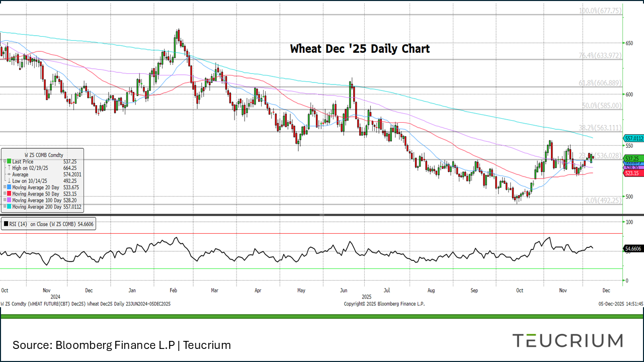The image size is (644, 362).
Task: Click the High on 02/19/25 marker icon
Action: click(9, 168)
